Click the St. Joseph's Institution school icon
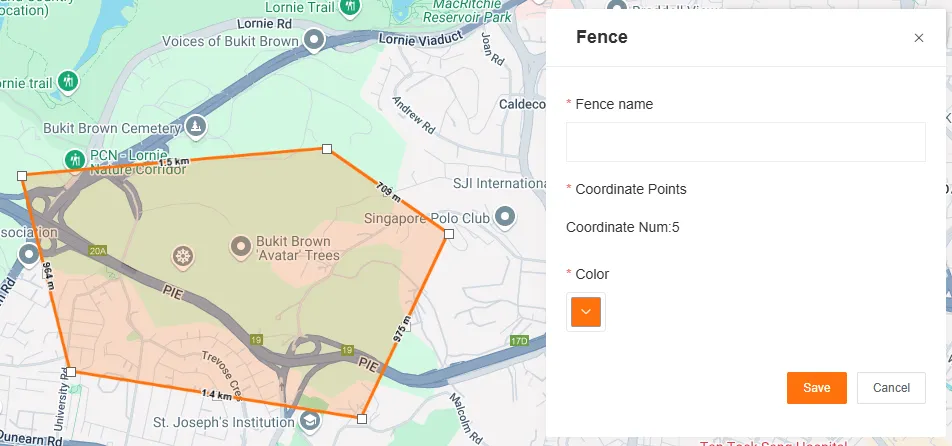The image size is (952, 446). [310, 421]
